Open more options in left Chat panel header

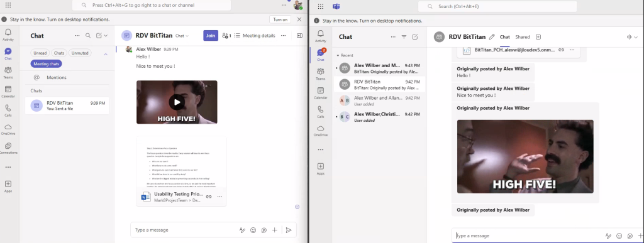[77, 36]
